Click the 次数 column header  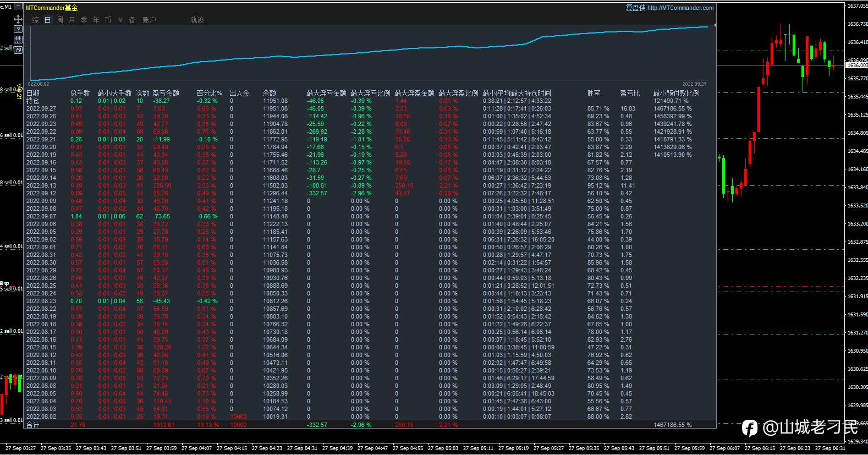pos(143,93)
